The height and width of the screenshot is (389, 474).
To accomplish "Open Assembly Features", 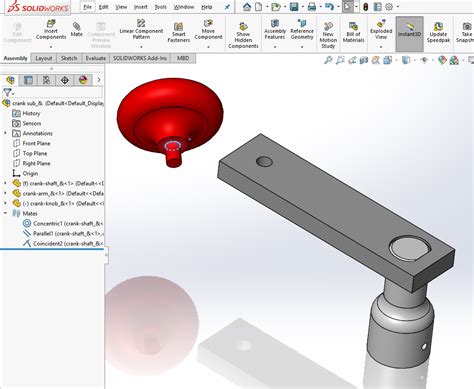I will pos(275,29).
